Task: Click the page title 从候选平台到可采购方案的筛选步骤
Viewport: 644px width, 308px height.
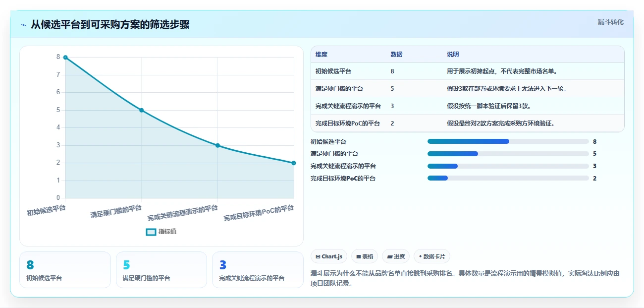Action: pyautogui.click(x=110, y=25)
